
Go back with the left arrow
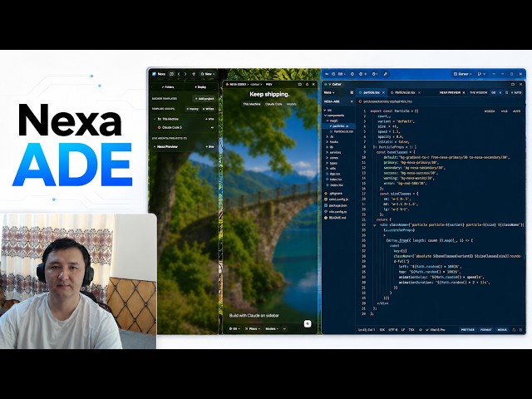179,74
